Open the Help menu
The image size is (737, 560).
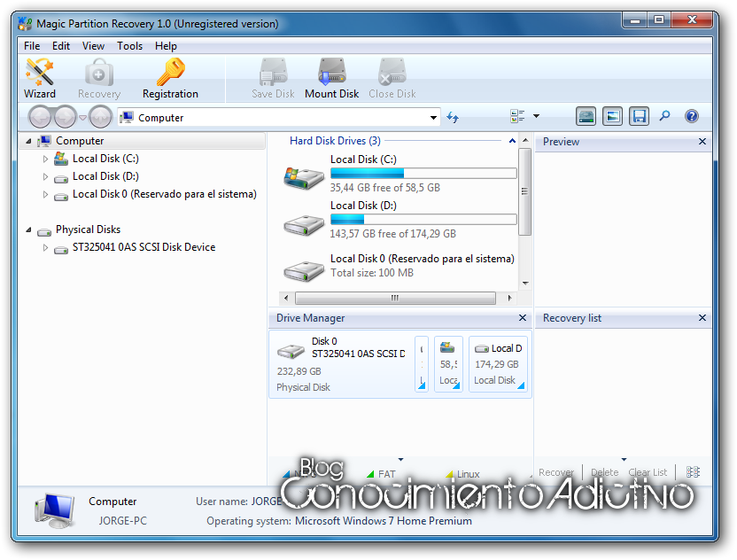coord(166,46)
